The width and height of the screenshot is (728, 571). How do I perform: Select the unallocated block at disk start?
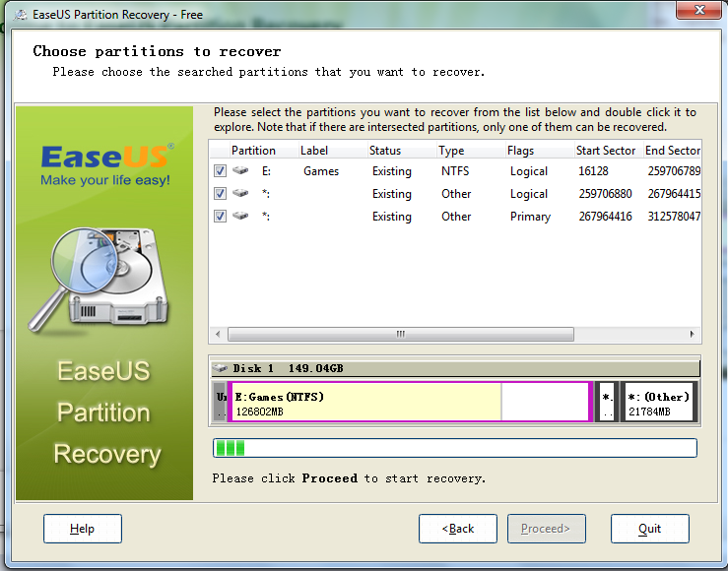pos(220,402)
